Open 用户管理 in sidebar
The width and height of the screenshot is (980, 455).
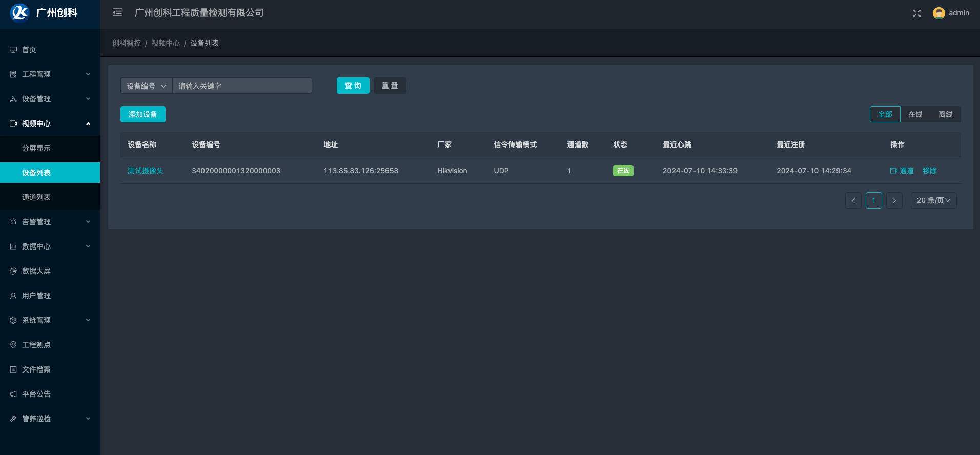[36, 296]
